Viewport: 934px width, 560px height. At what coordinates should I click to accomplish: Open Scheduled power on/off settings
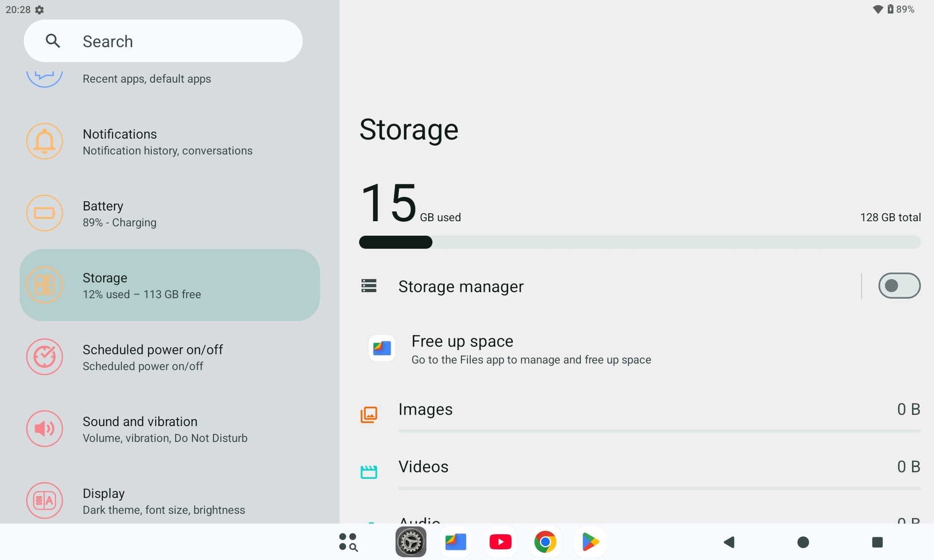coord(152,357)
